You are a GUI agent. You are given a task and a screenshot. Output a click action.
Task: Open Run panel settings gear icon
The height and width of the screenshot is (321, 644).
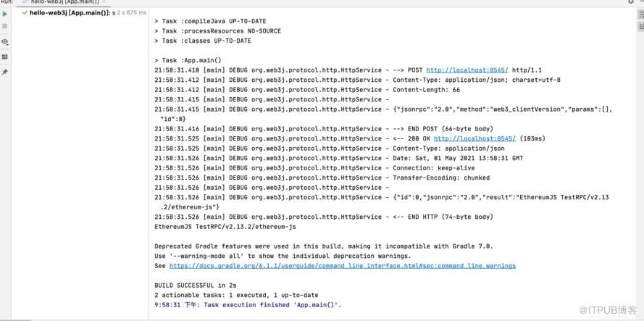point(631,1)
